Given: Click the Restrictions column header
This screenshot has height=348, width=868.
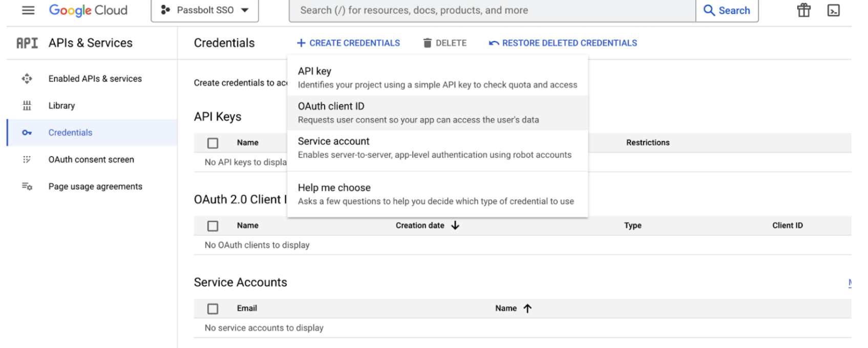Looking at the screenshot, I should (648, 142).
